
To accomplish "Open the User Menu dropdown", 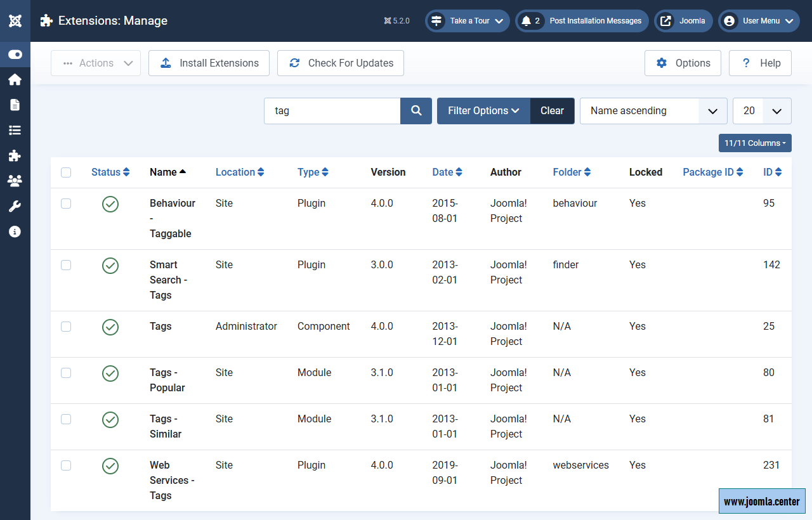I will [x=759, y=21].
